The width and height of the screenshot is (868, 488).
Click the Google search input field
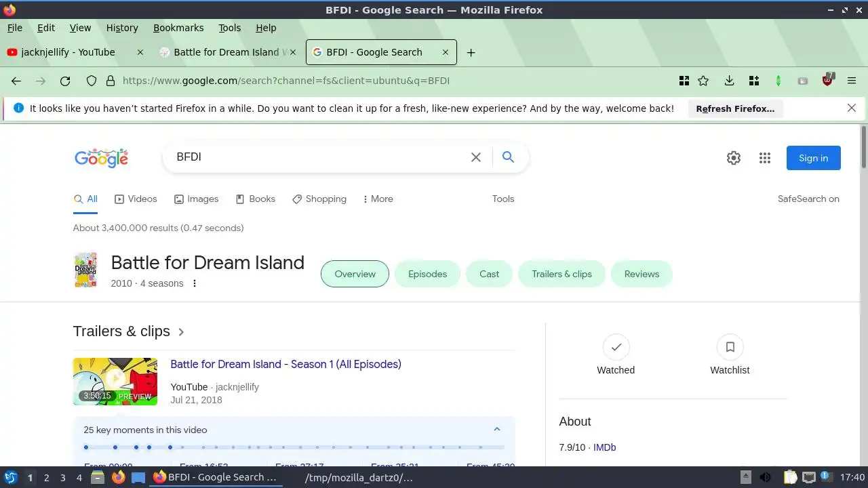pos(319,157)
